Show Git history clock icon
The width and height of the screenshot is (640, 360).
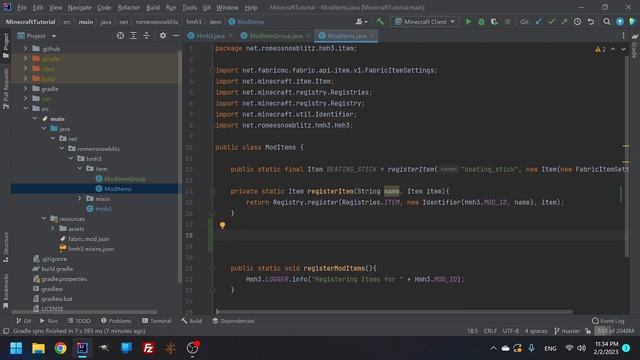tap(578, 22)
